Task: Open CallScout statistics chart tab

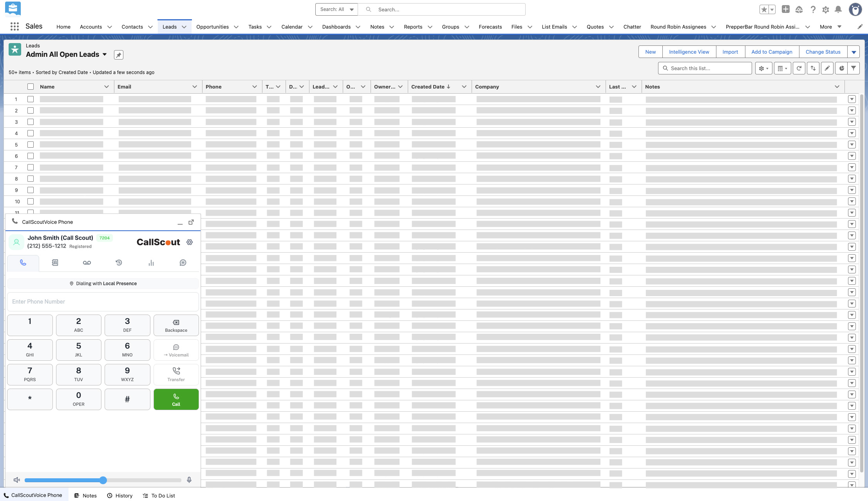Action: [x=151, y=263]
